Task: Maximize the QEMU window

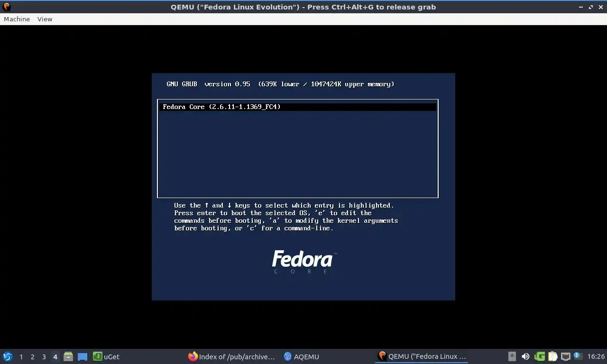Action: click(591, 7)
